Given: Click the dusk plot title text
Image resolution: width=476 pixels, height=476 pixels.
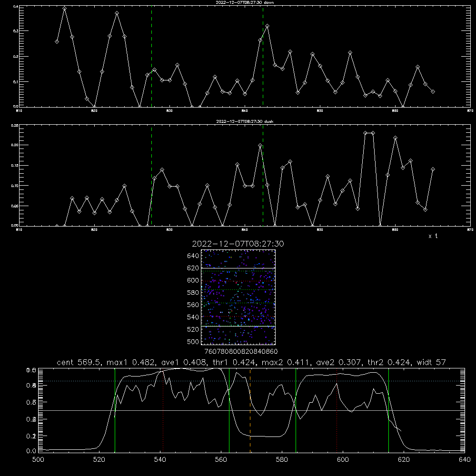Looking at the screenshot, I should [245, 121].
